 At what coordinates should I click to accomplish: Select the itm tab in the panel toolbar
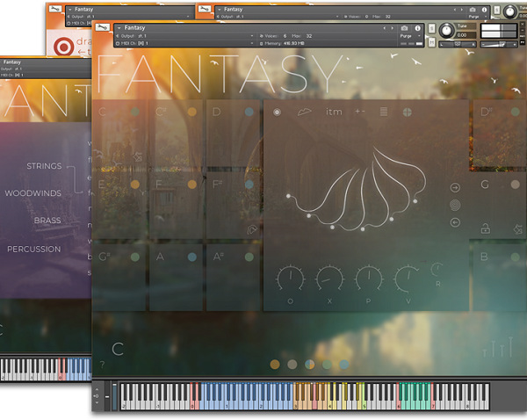click(x=334, y=112)
